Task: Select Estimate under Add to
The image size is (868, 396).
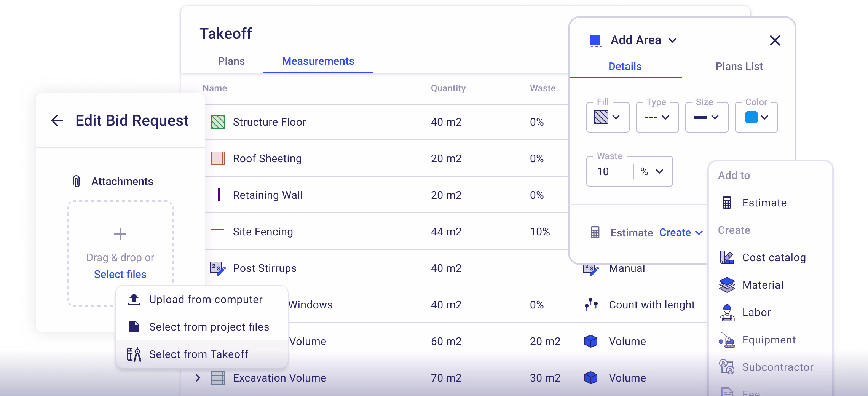Action: 771,203
